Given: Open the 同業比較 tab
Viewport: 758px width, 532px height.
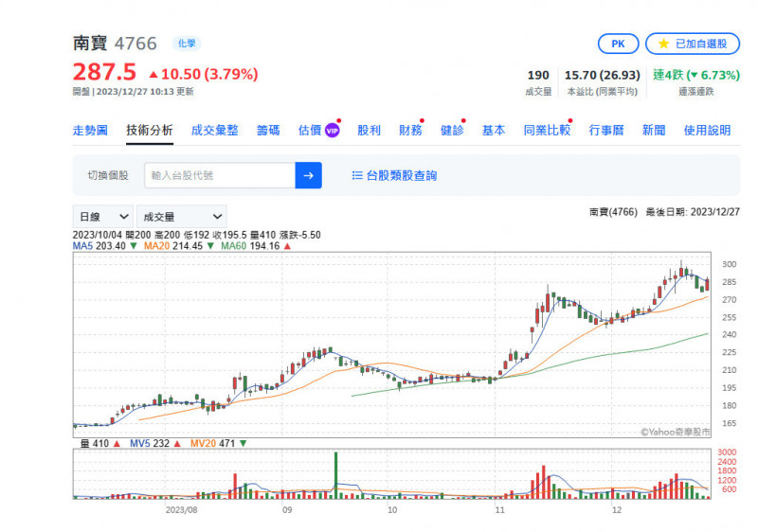Looking at the screenshot, I should tap(547, 131).
